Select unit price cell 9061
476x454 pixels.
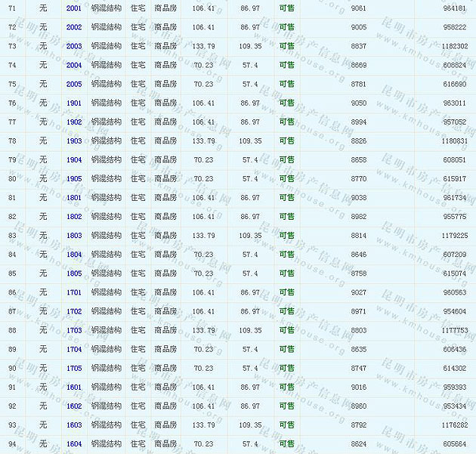[359, 8]
